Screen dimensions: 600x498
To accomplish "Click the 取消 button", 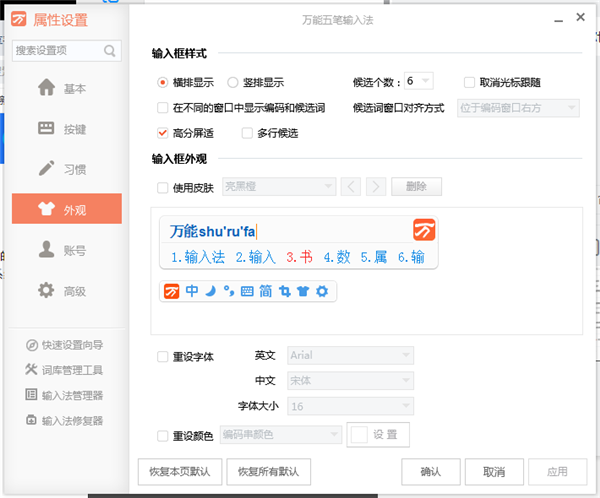I will [494, 472].
